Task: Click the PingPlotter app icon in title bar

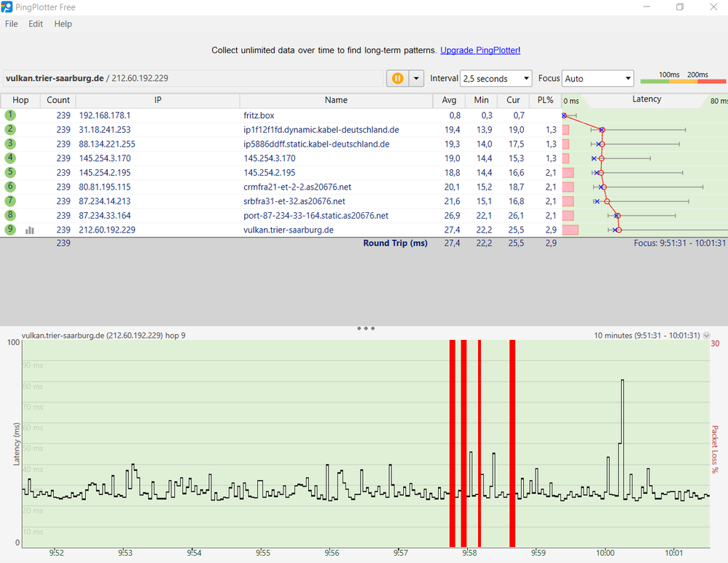Action: [x=7, y=7]
